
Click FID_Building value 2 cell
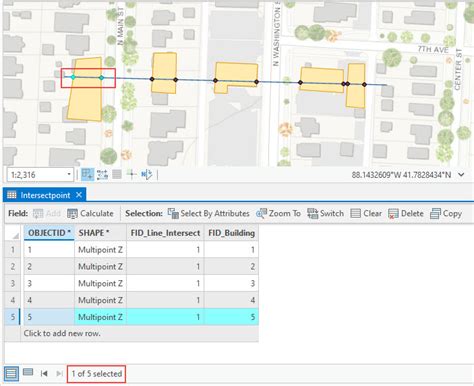231,266
